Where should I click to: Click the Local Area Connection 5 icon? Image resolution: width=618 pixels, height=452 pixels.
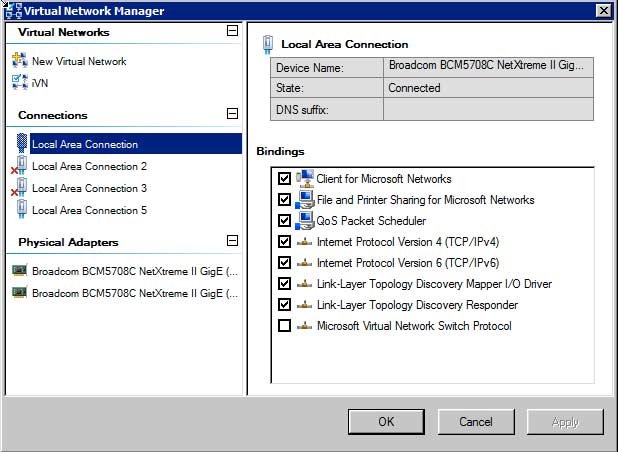coord(22,209)
